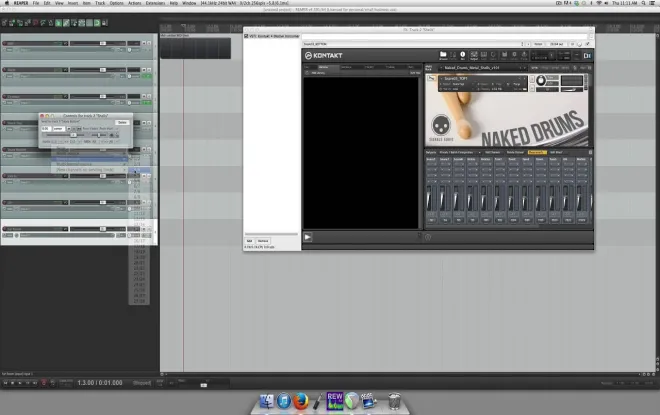This screenshot has width=660, height=415.
Task: Click the Redo toolbar icon
Action: 43,23
